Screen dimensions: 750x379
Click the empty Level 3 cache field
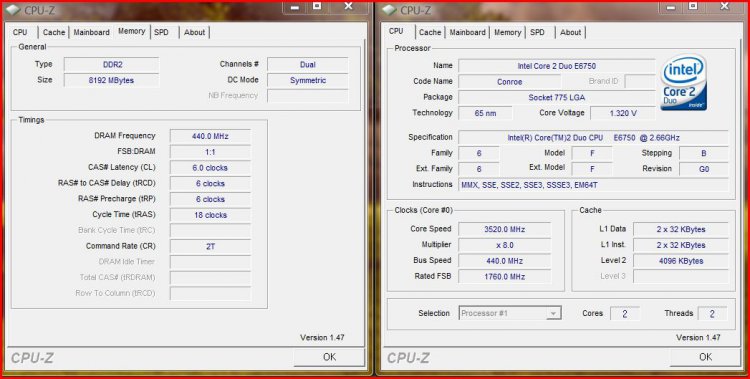[681, 277]
